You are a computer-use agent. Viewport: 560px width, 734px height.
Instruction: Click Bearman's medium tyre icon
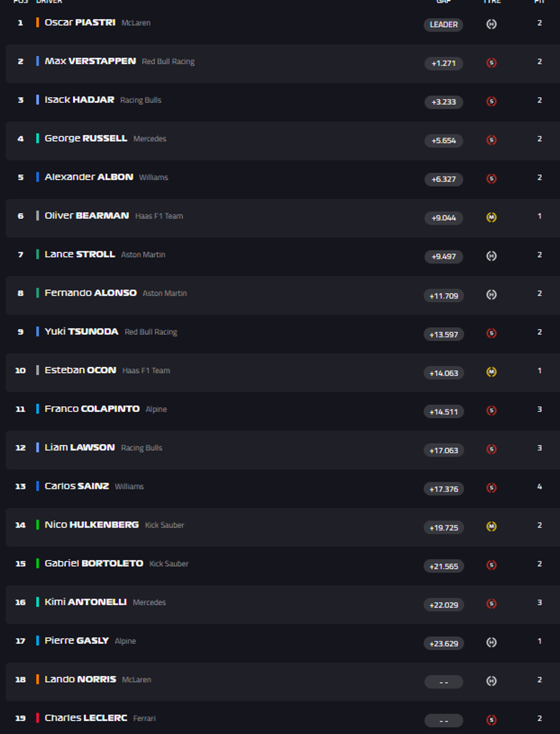coord(491,217)
